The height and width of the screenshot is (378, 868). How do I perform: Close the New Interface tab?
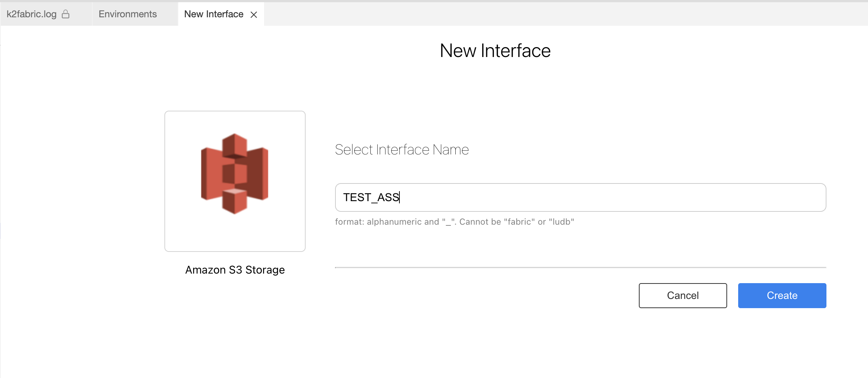[x=254, y=15]
